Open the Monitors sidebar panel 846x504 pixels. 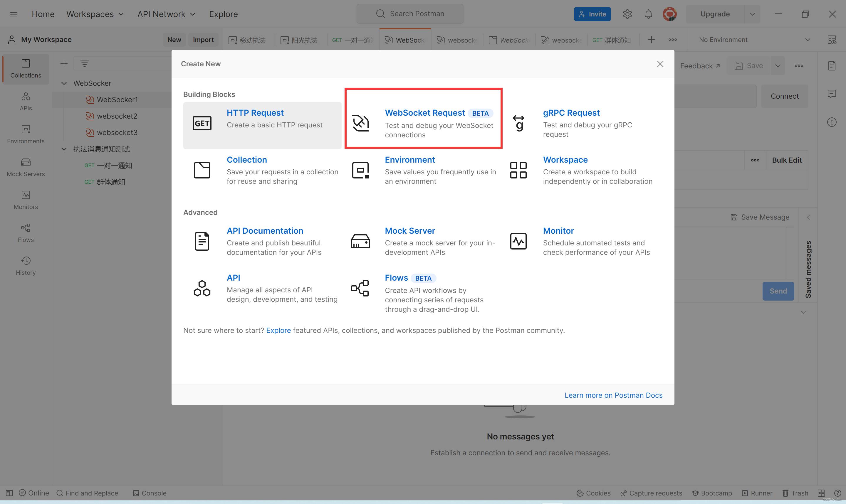[26, 200]
